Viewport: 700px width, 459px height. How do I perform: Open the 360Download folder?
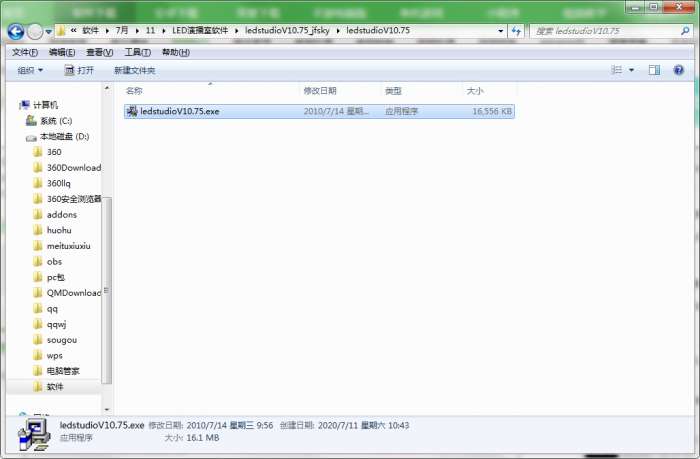coord(74,167)
